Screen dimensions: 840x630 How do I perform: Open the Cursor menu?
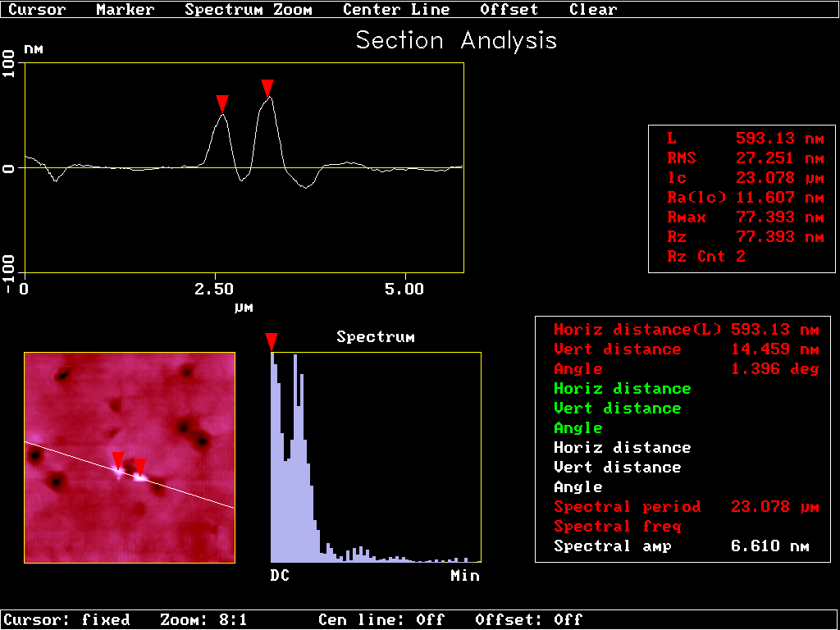(x=37, y=10)
